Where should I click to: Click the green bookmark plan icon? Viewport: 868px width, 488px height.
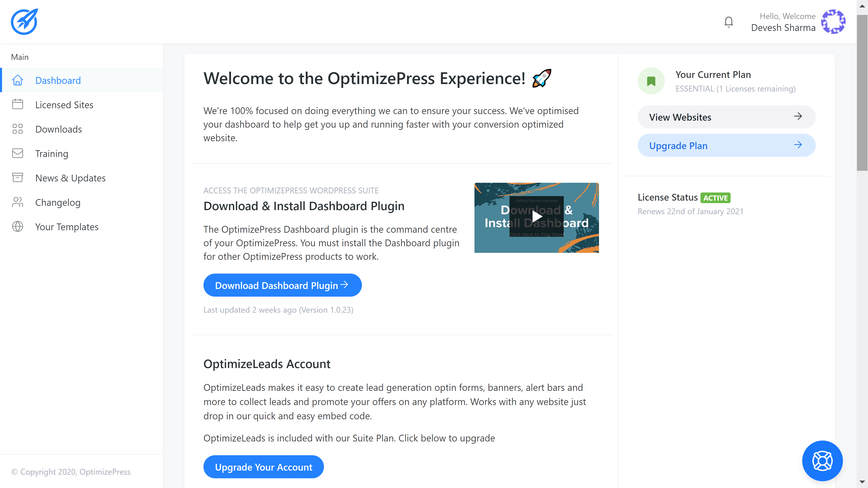point(651,81)
